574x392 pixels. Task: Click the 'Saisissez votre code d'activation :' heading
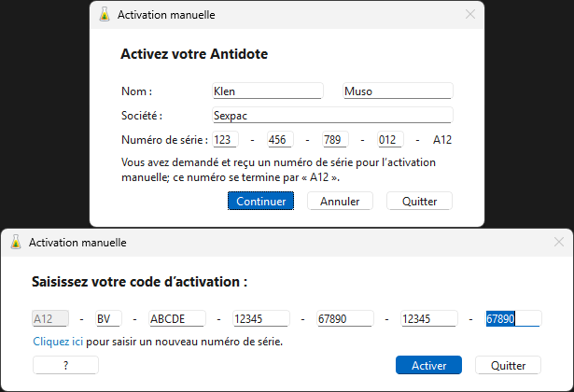click(x=139, y=282)
